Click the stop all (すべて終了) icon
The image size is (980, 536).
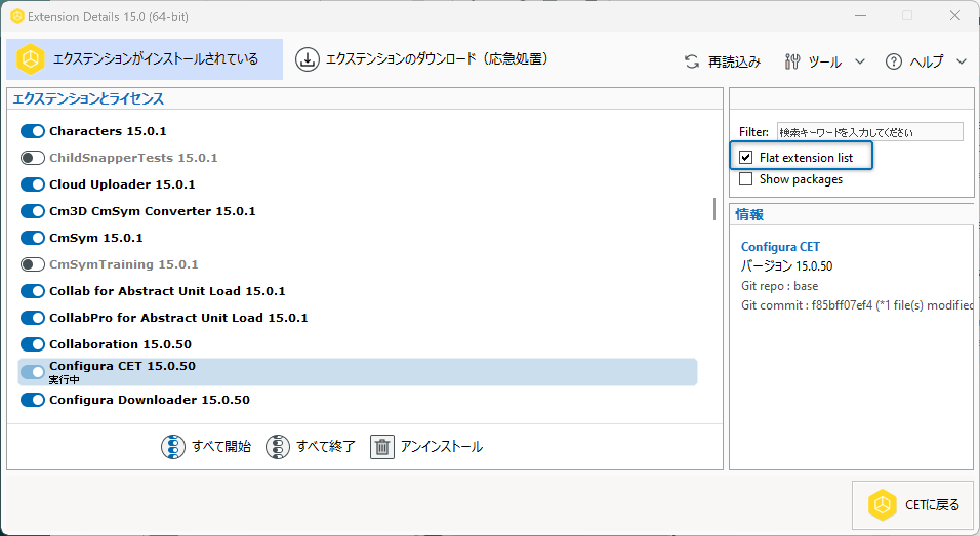pyautogui.click(x=277, y=447)
